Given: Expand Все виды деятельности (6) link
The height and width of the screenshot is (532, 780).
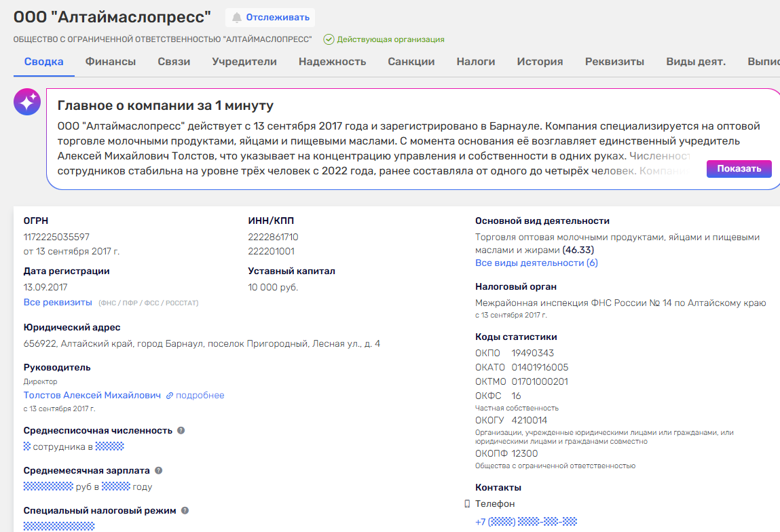Looking at the screenshot, I should click(536, 263).
